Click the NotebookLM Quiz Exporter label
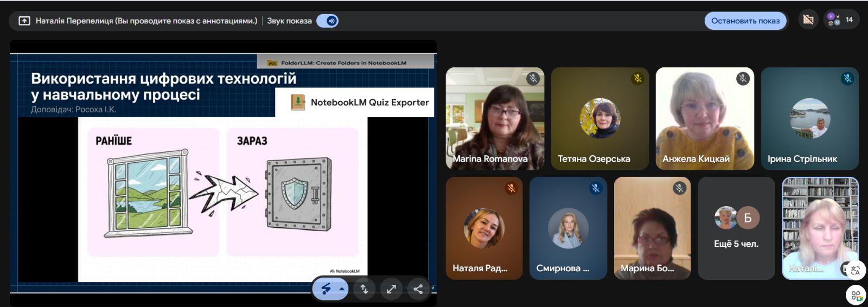This screenshot has width=868, height=307. (x=369, y=102)
